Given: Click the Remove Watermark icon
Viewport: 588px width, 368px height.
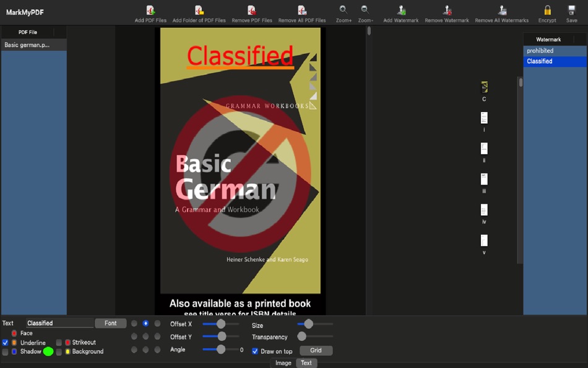Looking at the screenshot, I should (x=447, y=10).
